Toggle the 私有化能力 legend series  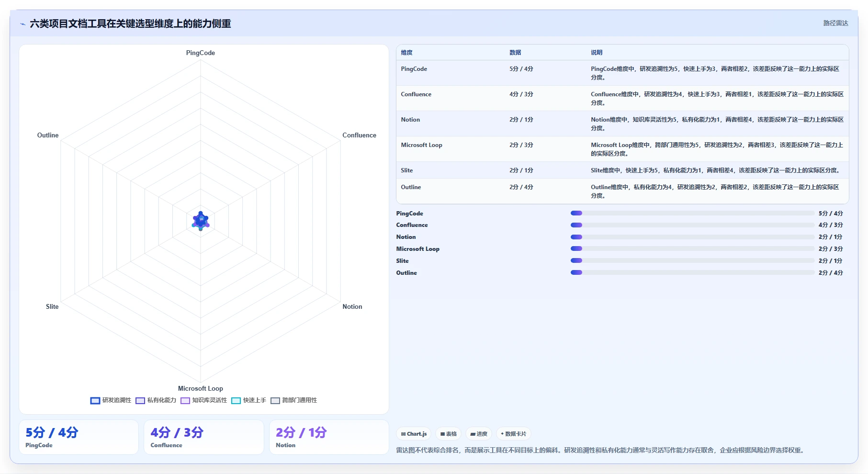pyautogui.click(x=156, y=400)
